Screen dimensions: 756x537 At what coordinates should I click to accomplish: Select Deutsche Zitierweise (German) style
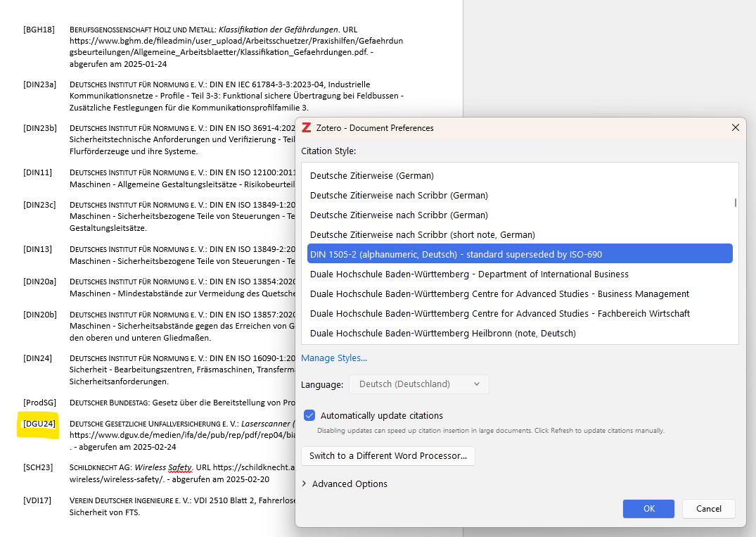[520, 176]
